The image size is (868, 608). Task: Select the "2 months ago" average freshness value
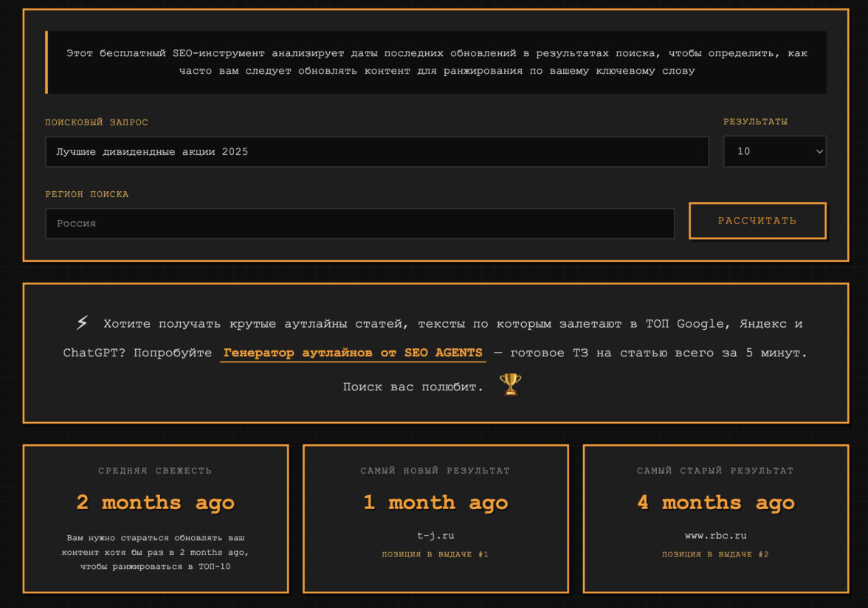pyautogui.click(x=155, y=503)
